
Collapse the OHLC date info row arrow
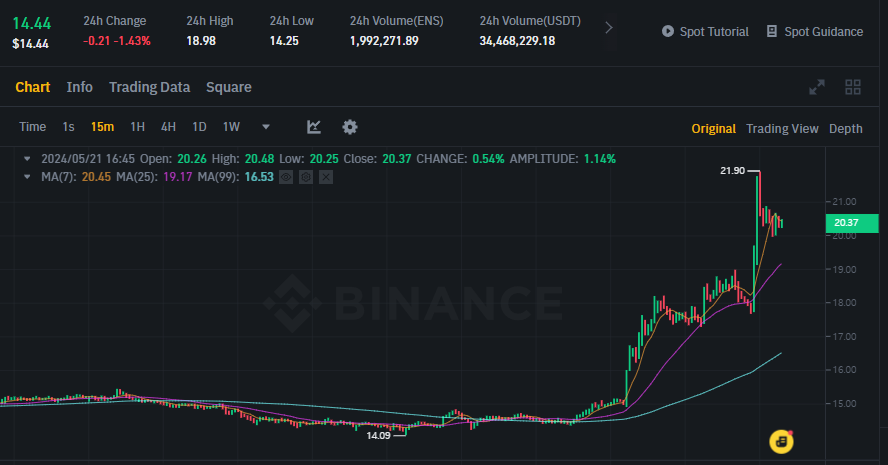click(27, 159)
